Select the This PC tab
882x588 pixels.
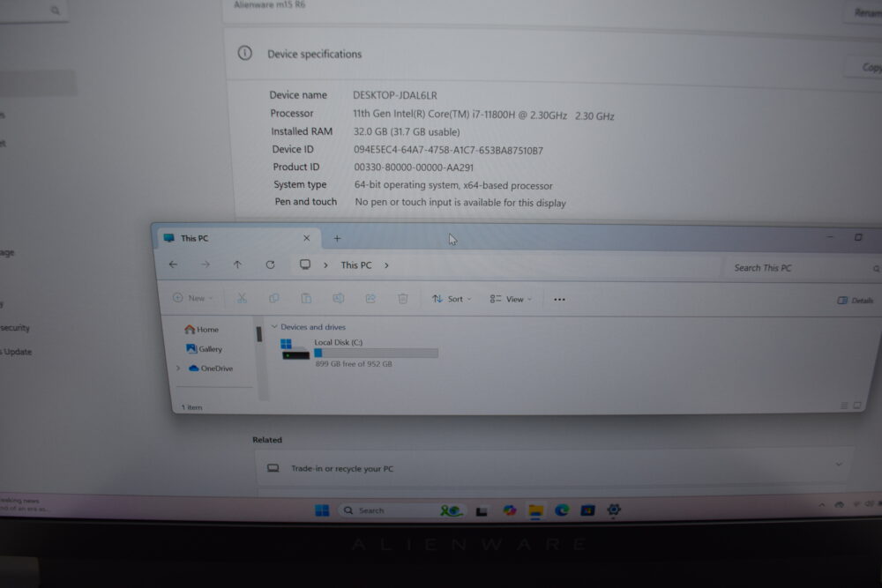239,238
